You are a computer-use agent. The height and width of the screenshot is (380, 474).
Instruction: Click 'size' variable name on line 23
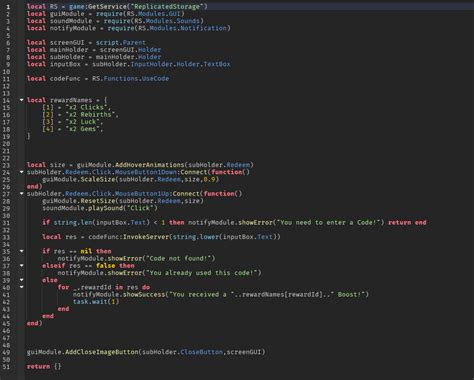57,165
